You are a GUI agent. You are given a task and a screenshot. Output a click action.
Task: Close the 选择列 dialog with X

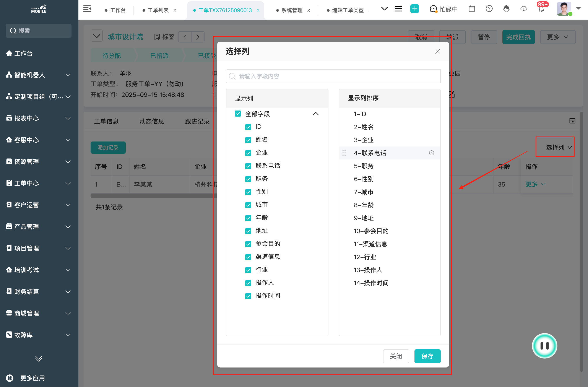click(437, 51)
